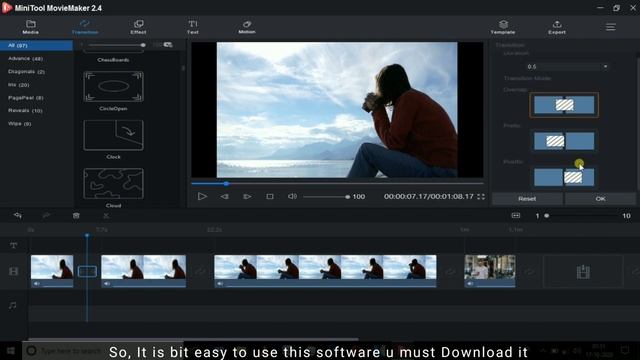Click the text track icon
The image size is (640, 360).
click(x=13, y=245)
